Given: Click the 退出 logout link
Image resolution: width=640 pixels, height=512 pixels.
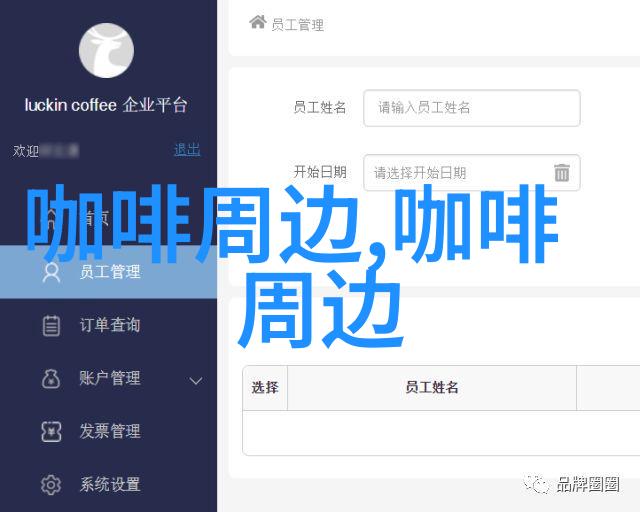Looking at the screenshot, I should [x=187, y=150].
